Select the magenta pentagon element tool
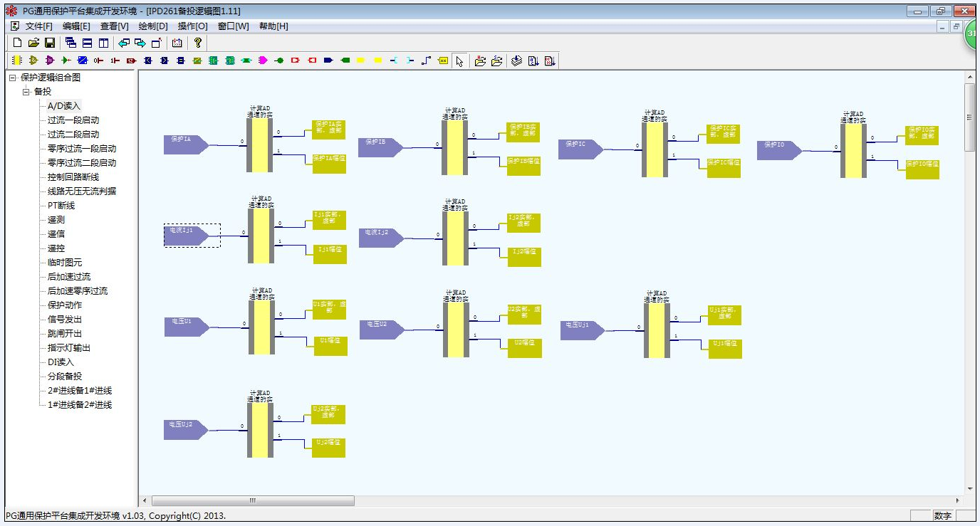The image size is (980, 526). click(263, 61)
